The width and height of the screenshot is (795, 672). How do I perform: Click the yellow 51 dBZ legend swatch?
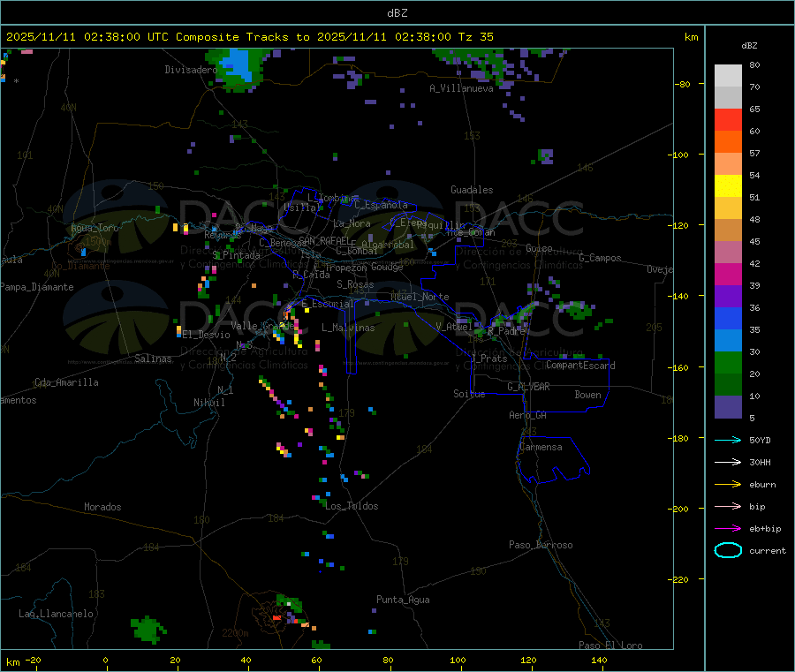728,186
